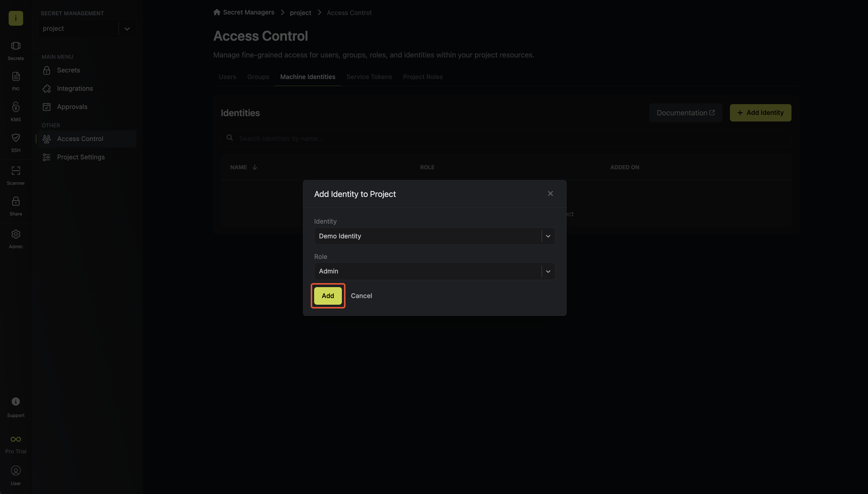The height and width of the screenshot is (494, 868).
Task: Click the Pro Trial infinity icon
Action: point(16,439)
